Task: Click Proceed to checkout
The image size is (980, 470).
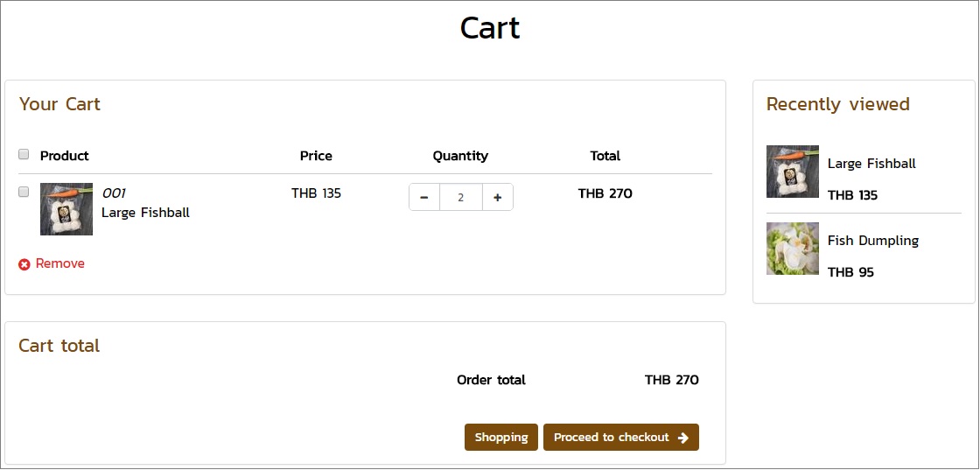Action: coord(621,437)
